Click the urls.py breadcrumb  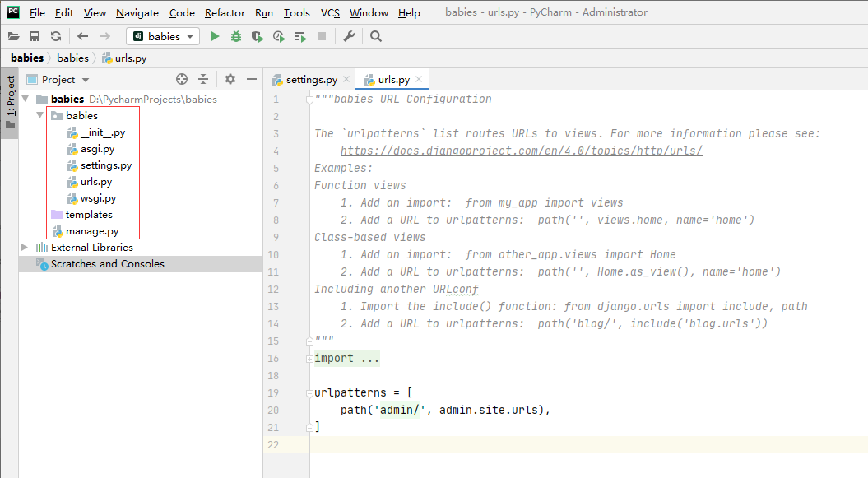[124, 58]
